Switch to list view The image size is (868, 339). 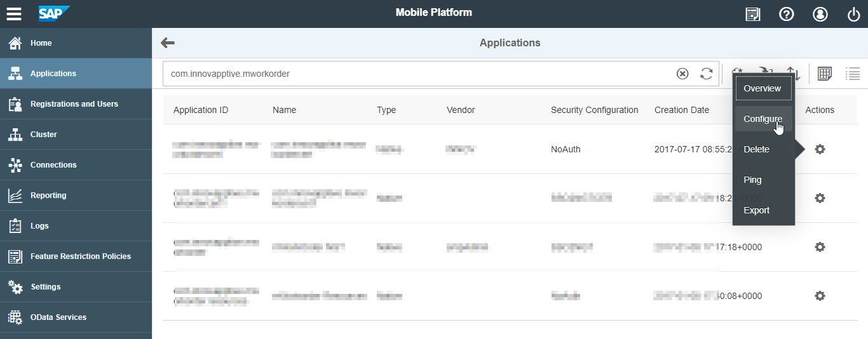852,74
